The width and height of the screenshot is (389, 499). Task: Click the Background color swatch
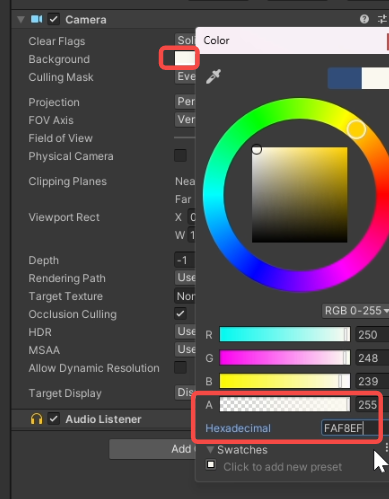pyautogui.click(x=185, y=58)
